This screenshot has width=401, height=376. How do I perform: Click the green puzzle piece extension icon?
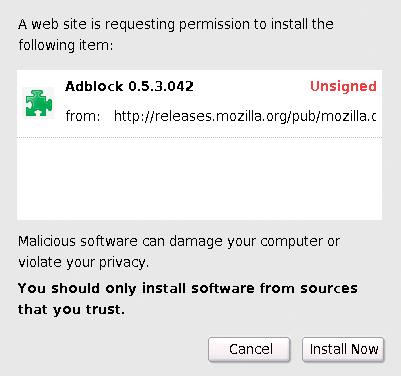[x=38, y=103]
